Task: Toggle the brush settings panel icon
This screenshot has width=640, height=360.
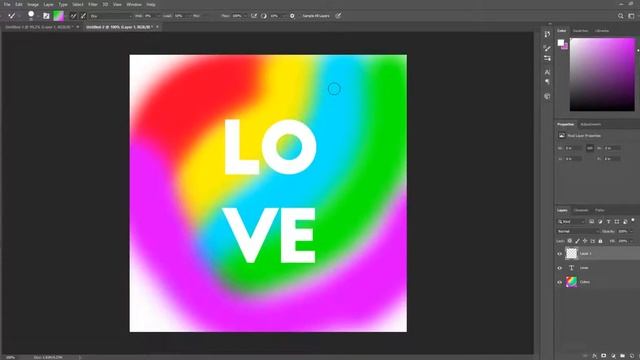Action: (46, 16)
